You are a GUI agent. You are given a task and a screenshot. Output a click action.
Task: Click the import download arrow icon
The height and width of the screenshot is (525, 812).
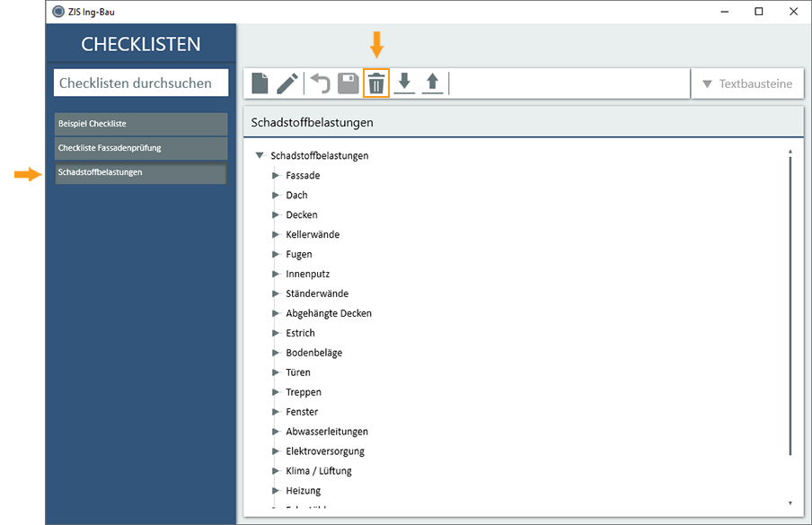[x=404, y=83]
